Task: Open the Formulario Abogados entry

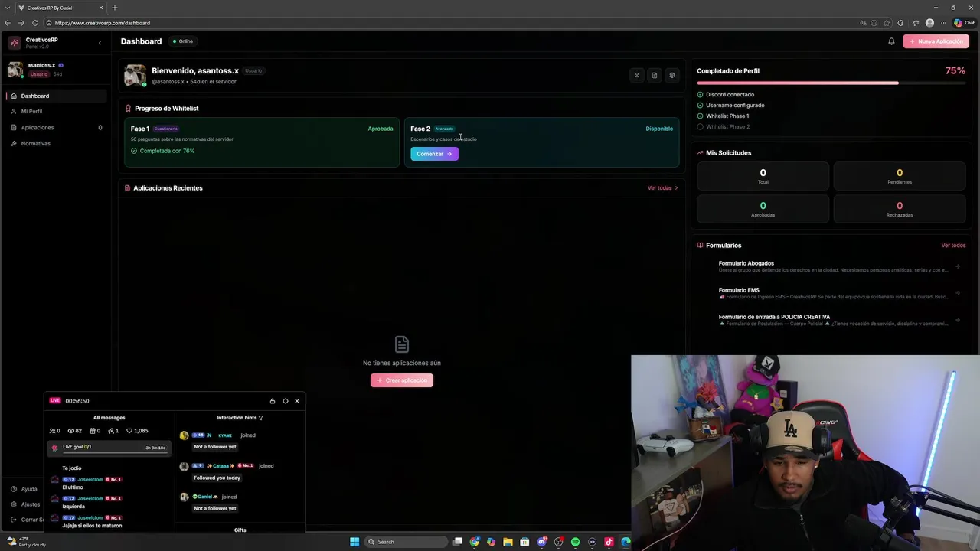Action: (x=831, y=266)
